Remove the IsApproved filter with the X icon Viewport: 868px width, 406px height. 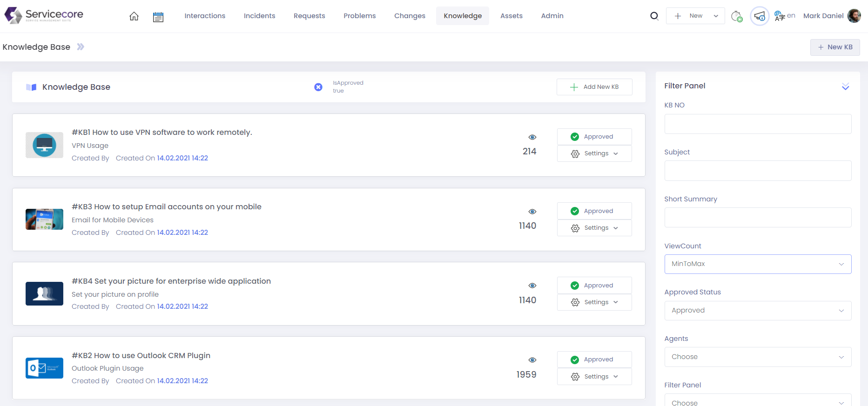coord(318,87)
